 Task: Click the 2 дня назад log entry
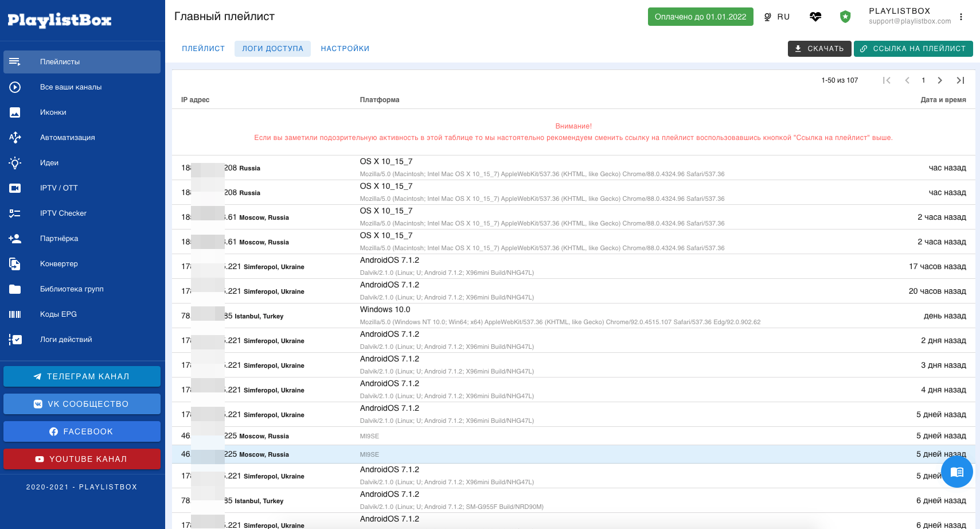tap(573, 340)
